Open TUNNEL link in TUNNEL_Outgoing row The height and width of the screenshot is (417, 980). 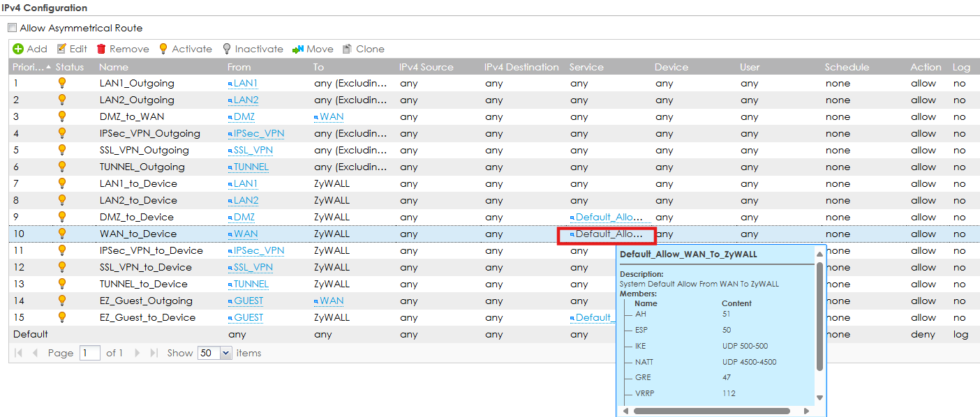tap(248, 167)
